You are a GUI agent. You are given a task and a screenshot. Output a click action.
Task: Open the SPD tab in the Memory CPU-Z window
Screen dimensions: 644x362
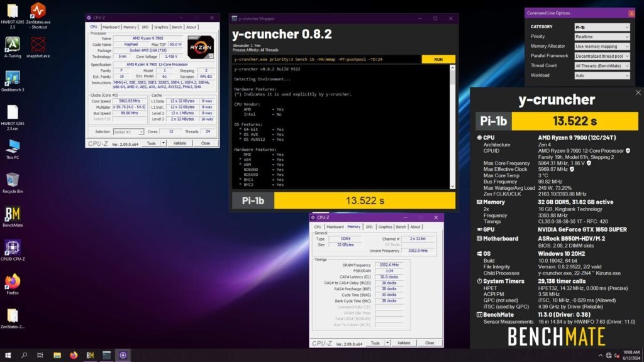point(368,226)
